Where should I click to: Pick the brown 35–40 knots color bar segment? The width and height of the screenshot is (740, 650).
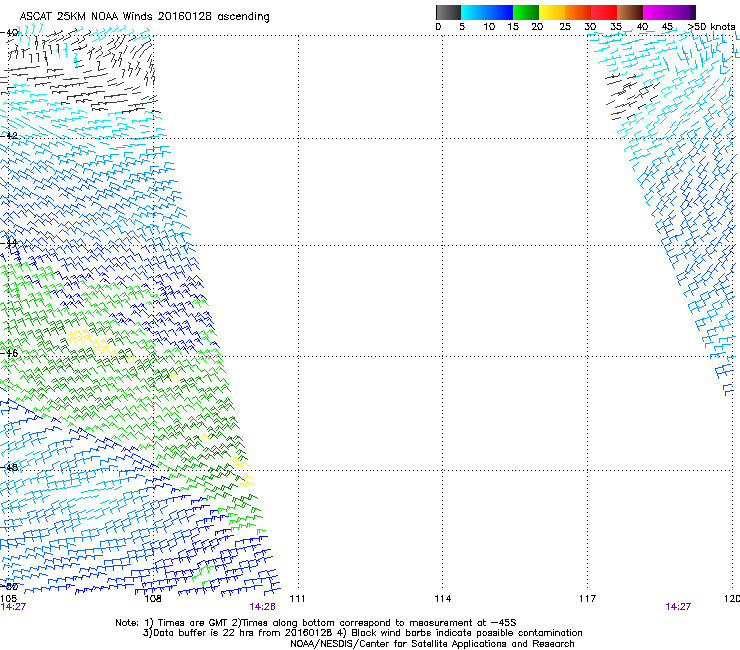(x=630, y=12)
